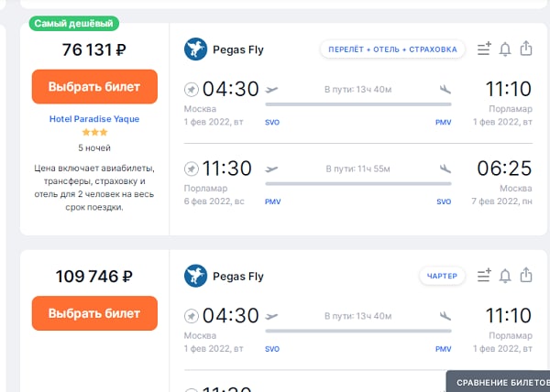Click SVO airport code on first outbound flight
The image size is (550, 392).
tap(272, 122)
